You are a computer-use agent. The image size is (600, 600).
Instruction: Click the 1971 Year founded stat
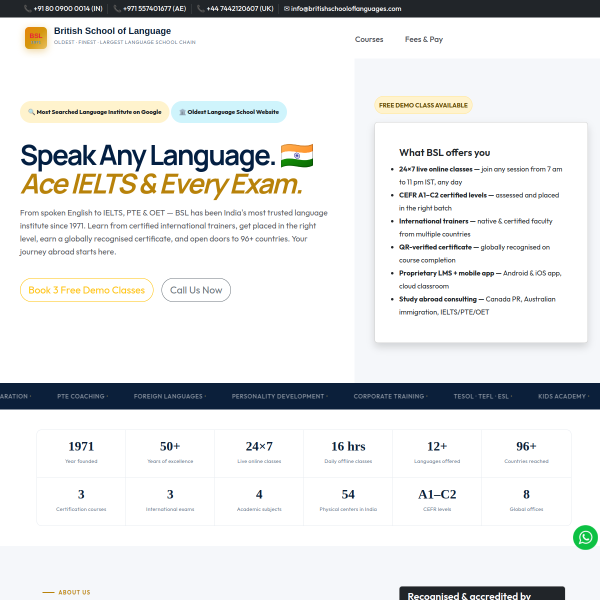tap(81, 453)
